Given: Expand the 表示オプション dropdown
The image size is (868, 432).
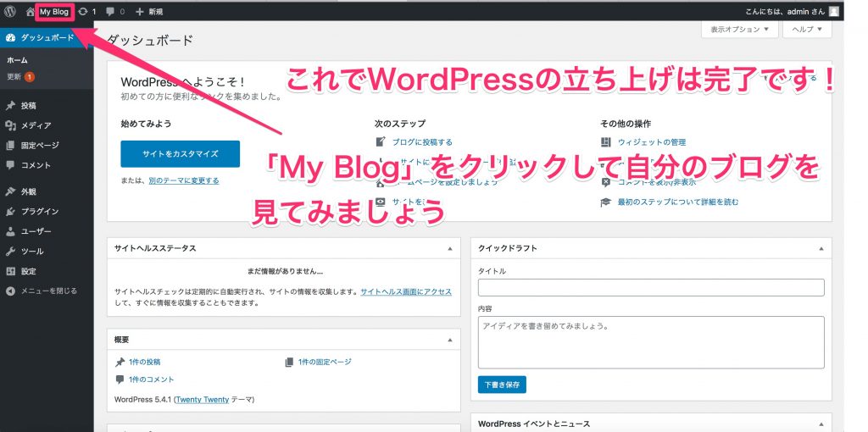Looking at the screenshot, I should (x=739, y=29).
